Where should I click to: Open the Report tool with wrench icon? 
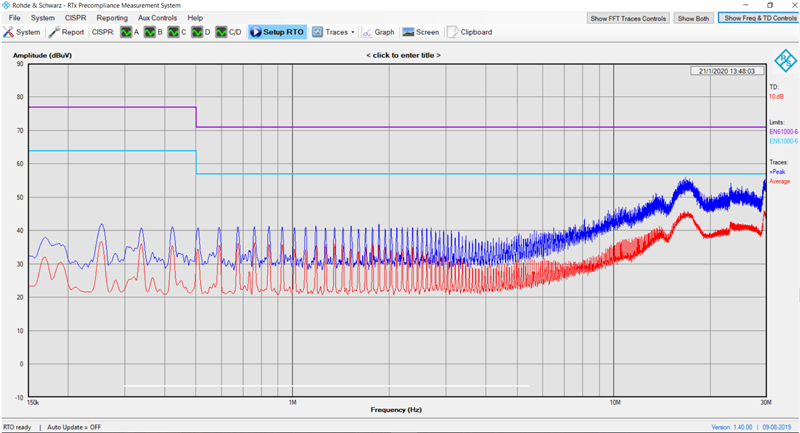point(66,32)
